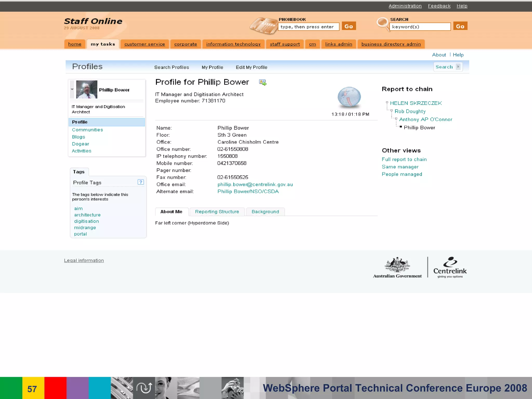Open HELEN SKRZECZEK's profile link
532x399 pixels.
pyautogui.click(x=416, y=103)
